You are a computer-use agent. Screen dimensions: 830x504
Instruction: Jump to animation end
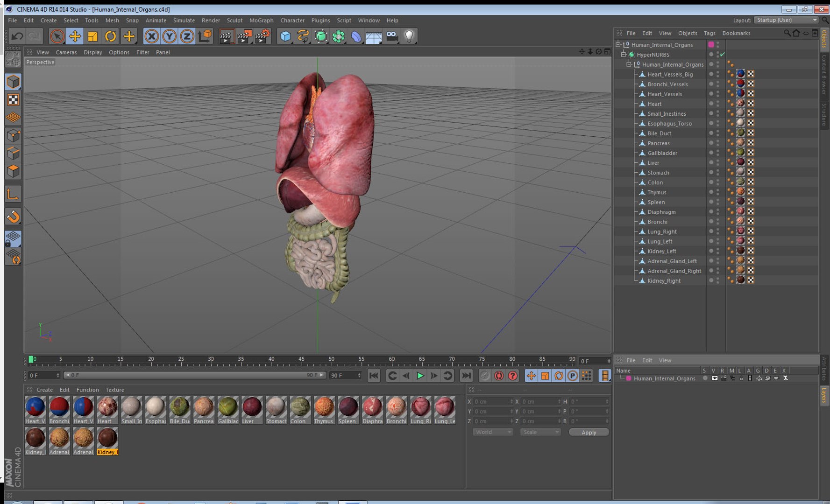tap(466, 376)
